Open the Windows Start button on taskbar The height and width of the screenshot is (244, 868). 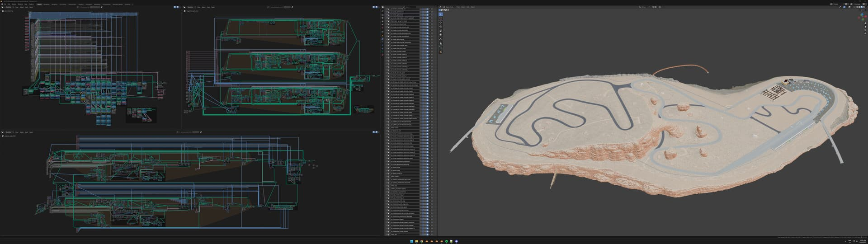411,241
